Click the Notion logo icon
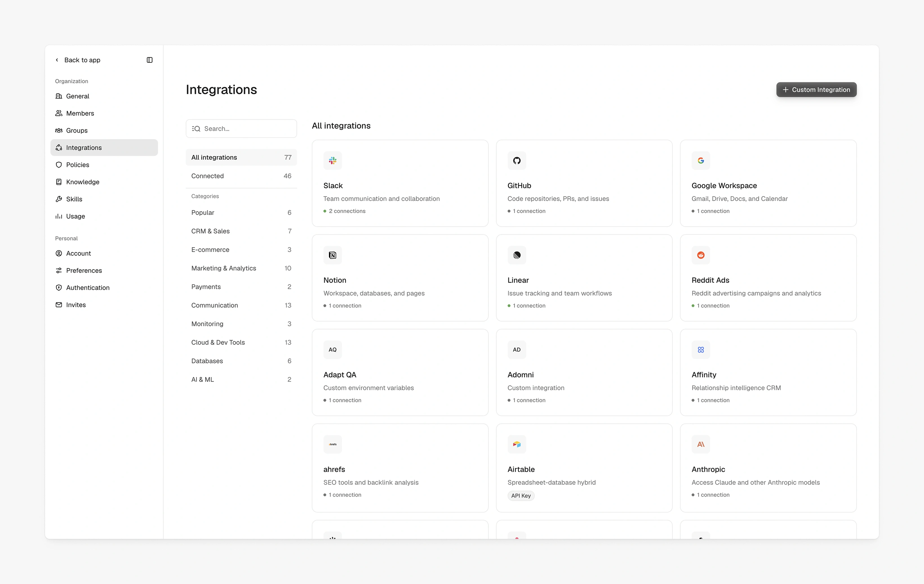 point(332,255)
